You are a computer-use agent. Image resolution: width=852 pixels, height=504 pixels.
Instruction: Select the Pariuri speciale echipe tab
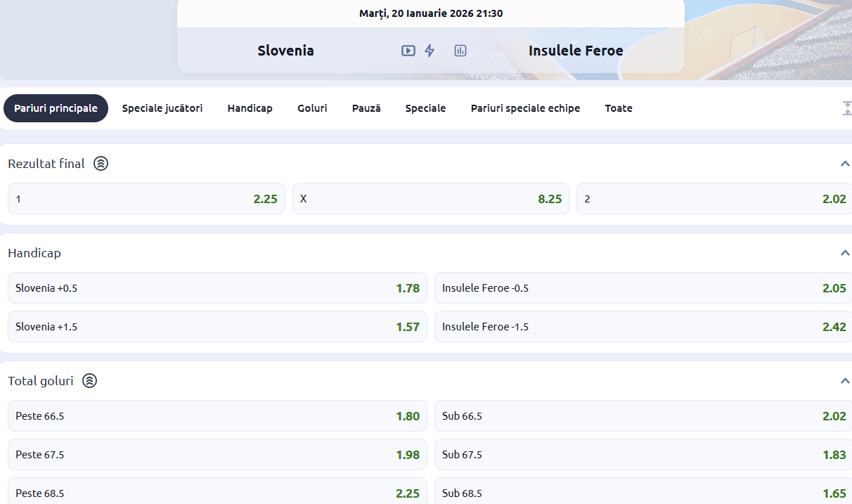525,108
